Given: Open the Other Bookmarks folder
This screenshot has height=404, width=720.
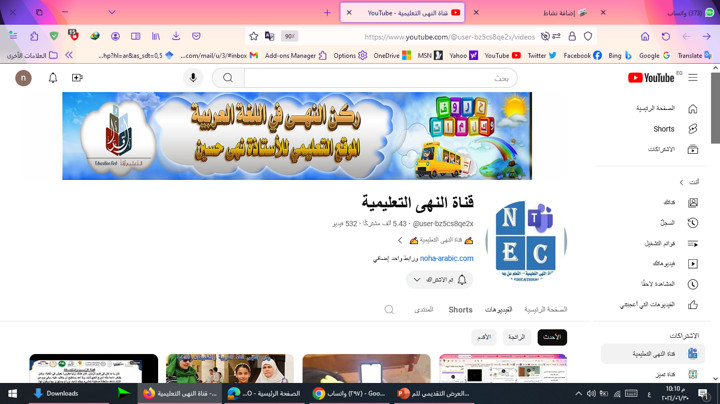Looking at the screenshot, I should tap(32, 56).
